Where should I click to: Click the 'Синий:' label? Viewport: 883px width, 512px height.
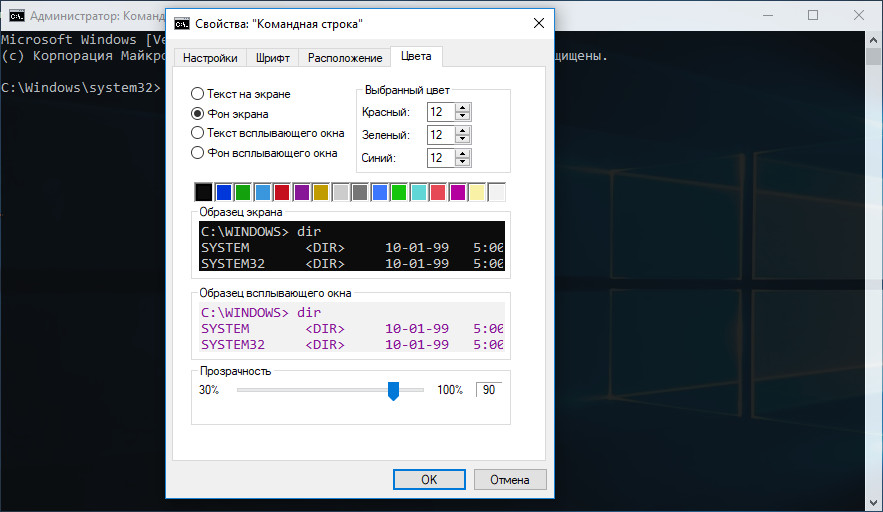378,158
